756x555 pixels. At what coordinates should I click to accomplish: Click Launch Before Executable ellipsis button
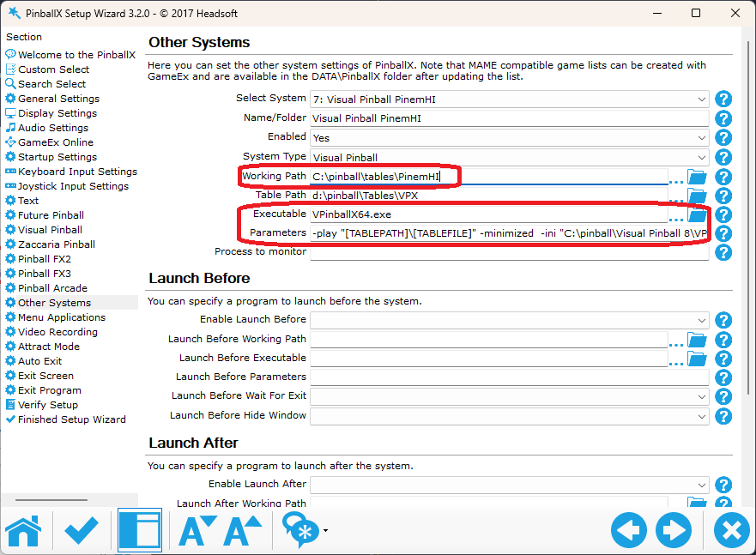676,363
